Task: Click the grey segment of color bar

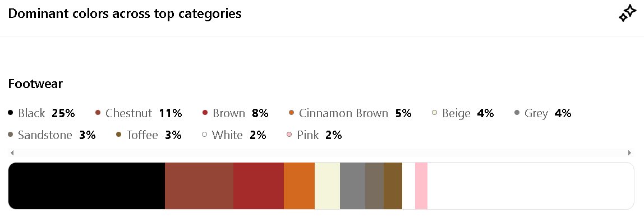Action: [x=352, y=186]
